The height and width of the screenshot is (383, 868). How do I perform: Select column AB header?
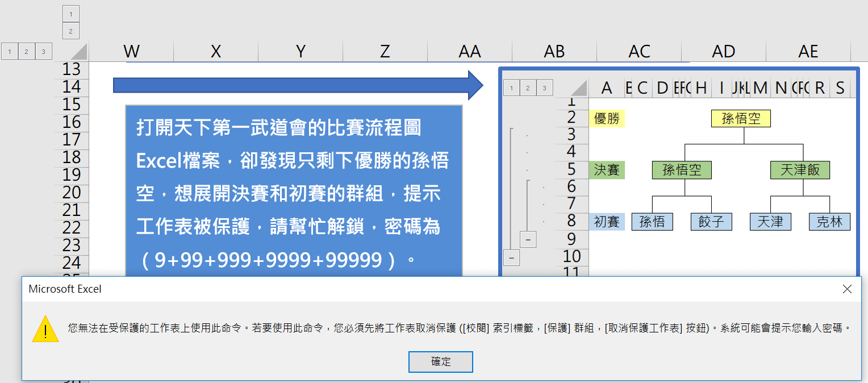(554, 52)
